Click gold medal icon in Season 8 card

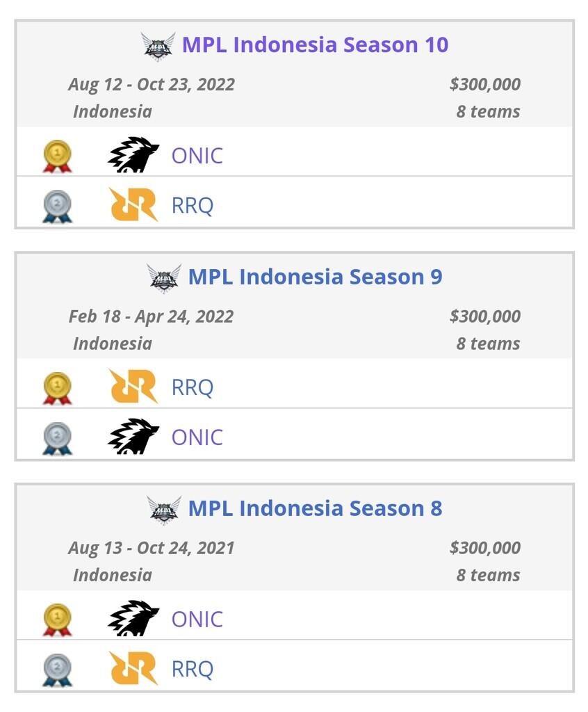pyautogui.click(x=57, y=619)
